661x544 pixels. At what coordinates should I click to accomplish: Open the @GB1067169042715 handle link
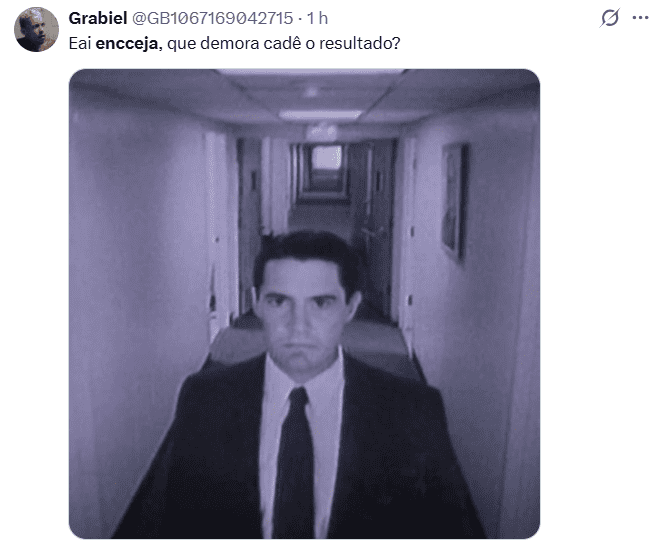212,18
